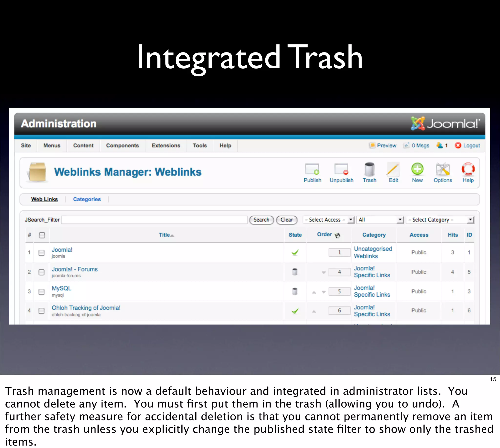Open the Content menu
This screenshot has width=500, height=448.
pos(83,145)
